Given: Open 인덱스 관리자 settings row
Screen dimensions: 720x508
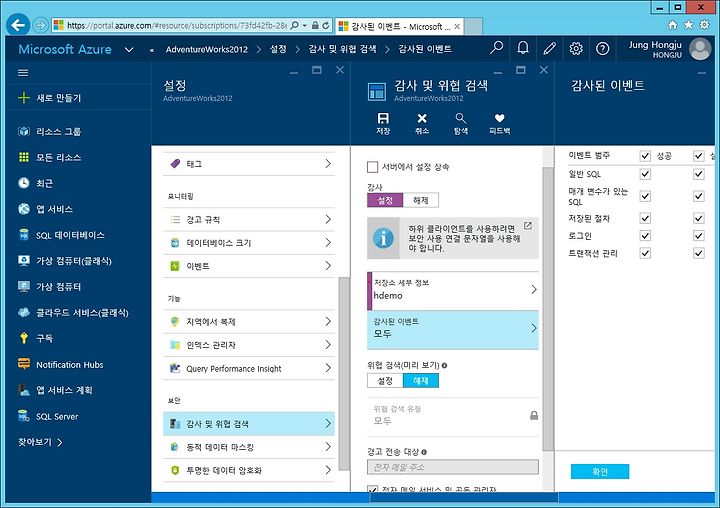Looking at the screenshot, I should click(249, 345).
